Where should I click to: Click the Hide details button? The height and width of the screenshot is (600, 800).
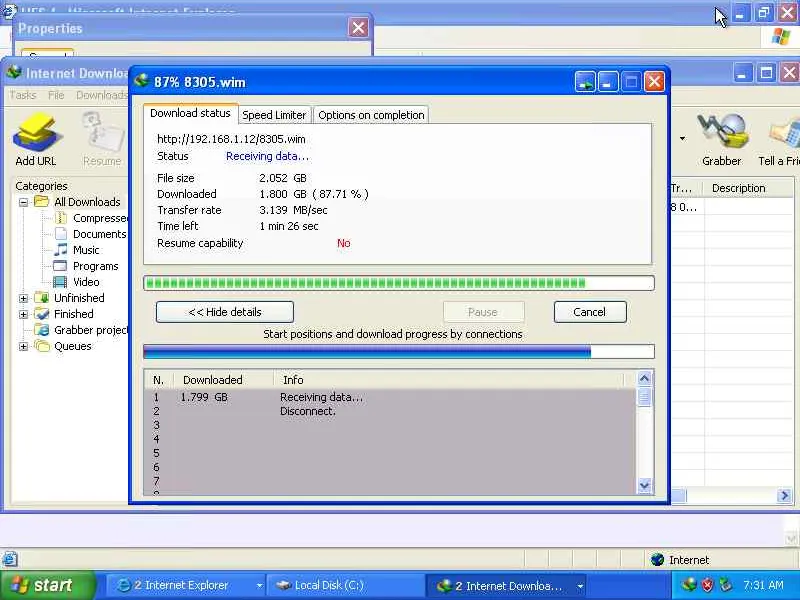click(x=225, y=312)
